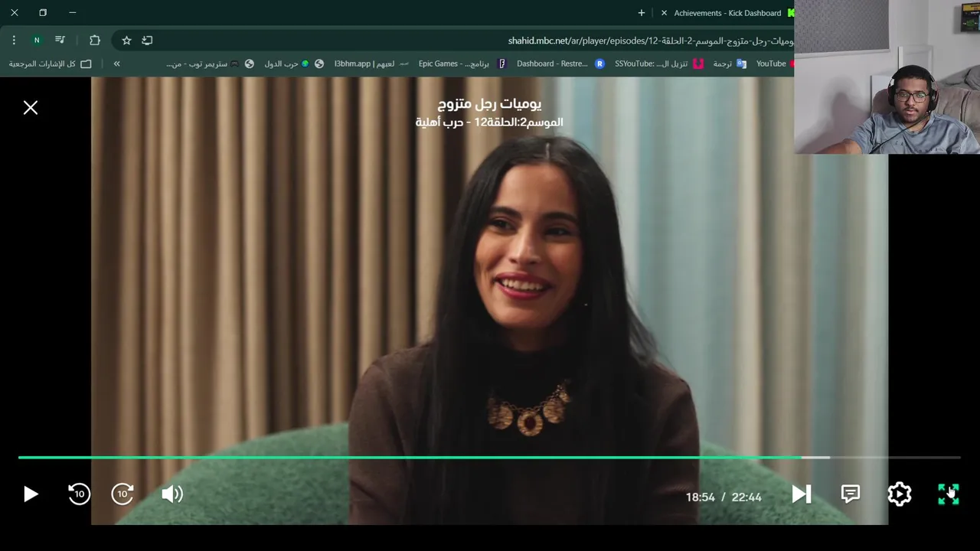Click the 18:54 / 22:44 time readout
980x551 pixels.
point(724,497)
